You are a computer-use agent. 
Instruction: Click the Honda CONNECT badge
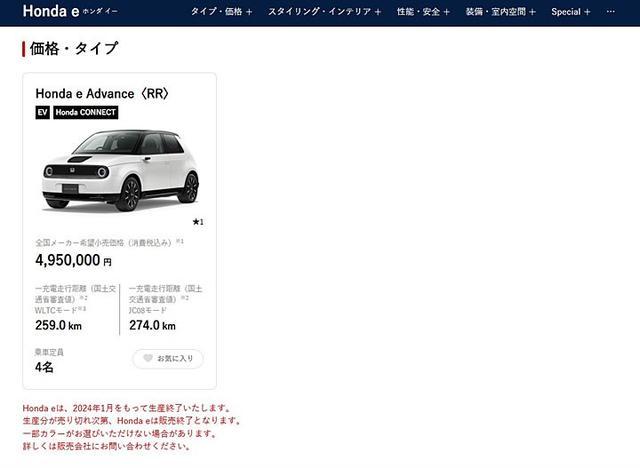click(86, 113)
